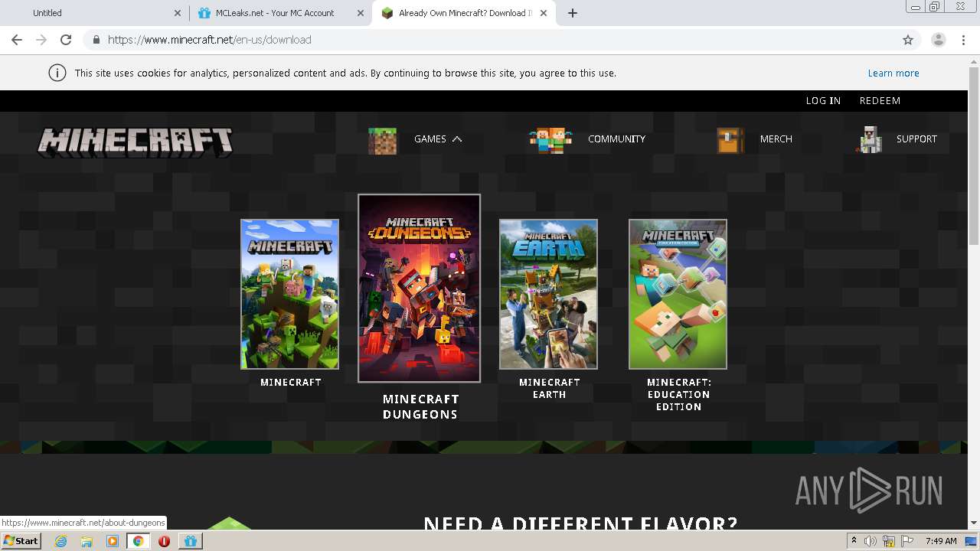Click the Minecraft: Education Edition title text
The height and width of the screenshot is (551, 980).
point(679,395)
